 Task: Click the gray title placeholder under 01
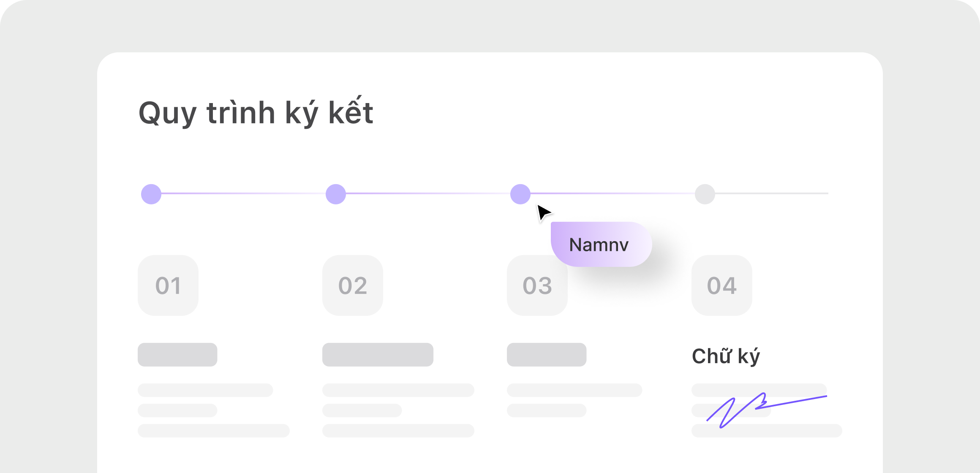click(x=177, y=355)
